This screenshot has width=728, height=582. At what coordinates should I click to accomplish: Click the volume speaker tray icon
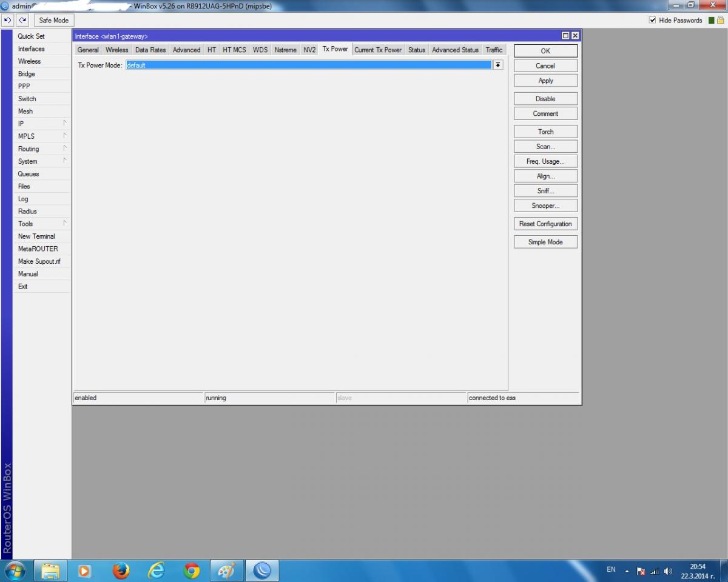point(669,571)
